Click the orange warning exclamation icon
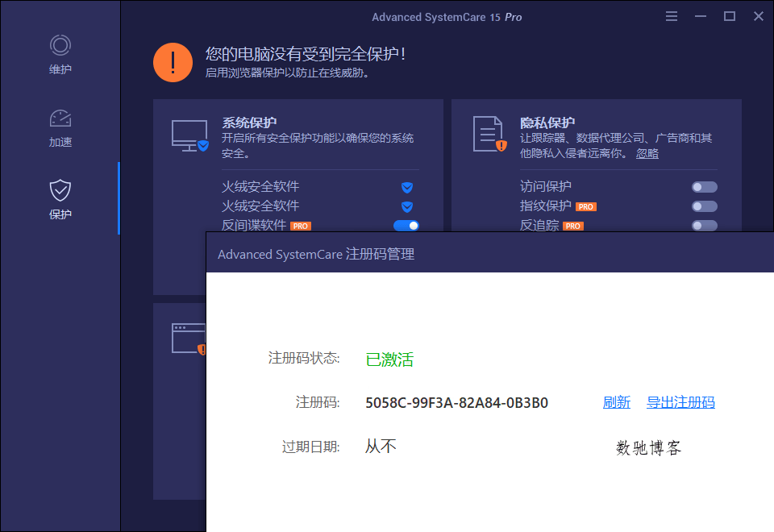The width and height of the screenshot is (774, 532). tap(173, 63)
